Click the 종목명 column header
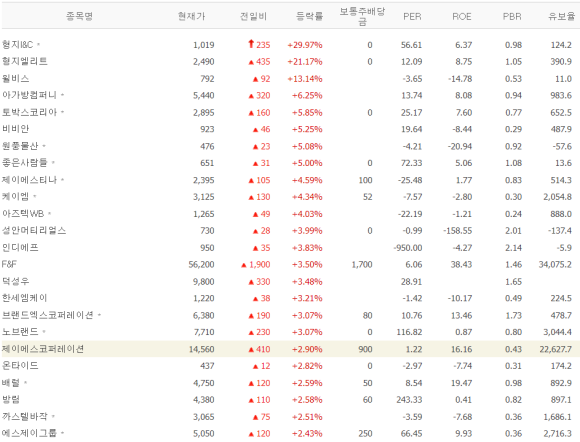580x442 pixels. [79, 16]
